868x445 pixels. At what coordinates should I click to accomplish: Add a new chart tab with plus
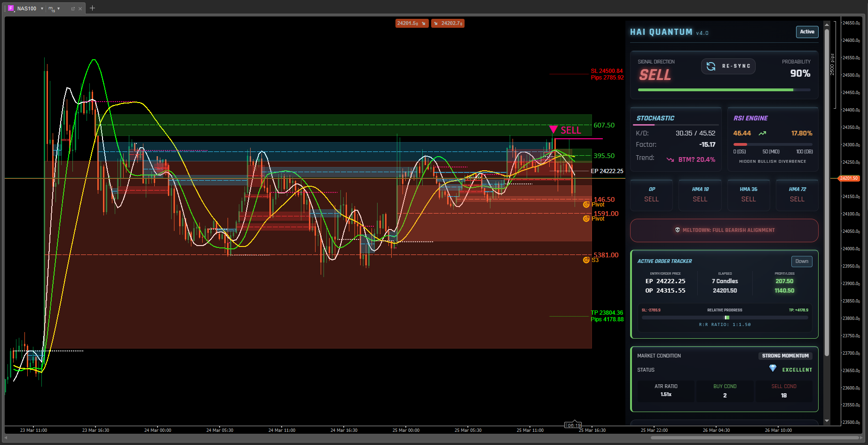tap(92, 8)
